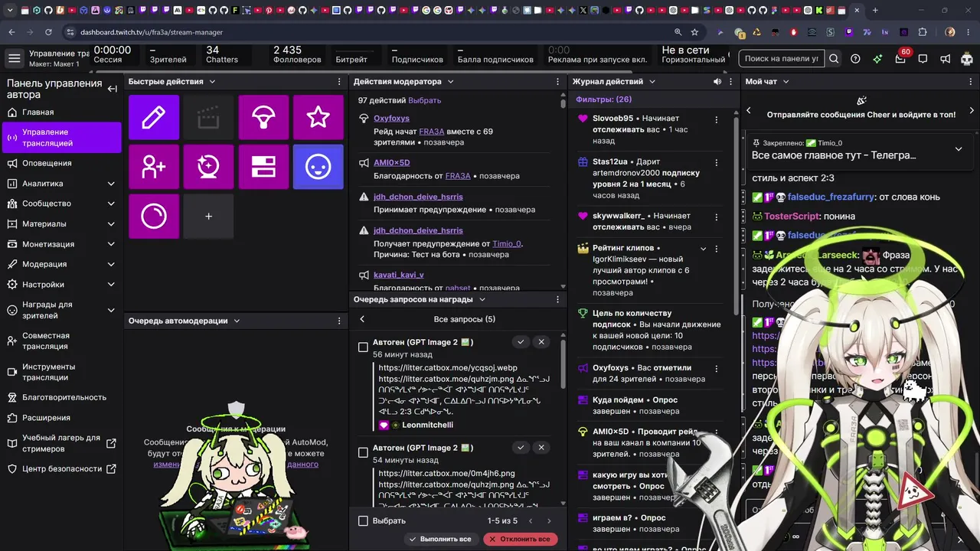Screen dimensions: 980x551
Task: Click the search magnifier button
Action: pyautogui.click(x=834, y=59)
